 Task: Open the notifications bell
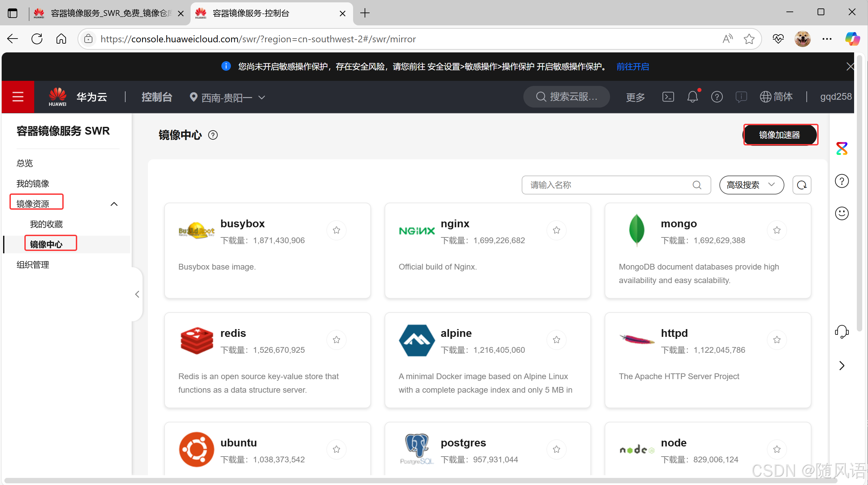coord(692,97)
